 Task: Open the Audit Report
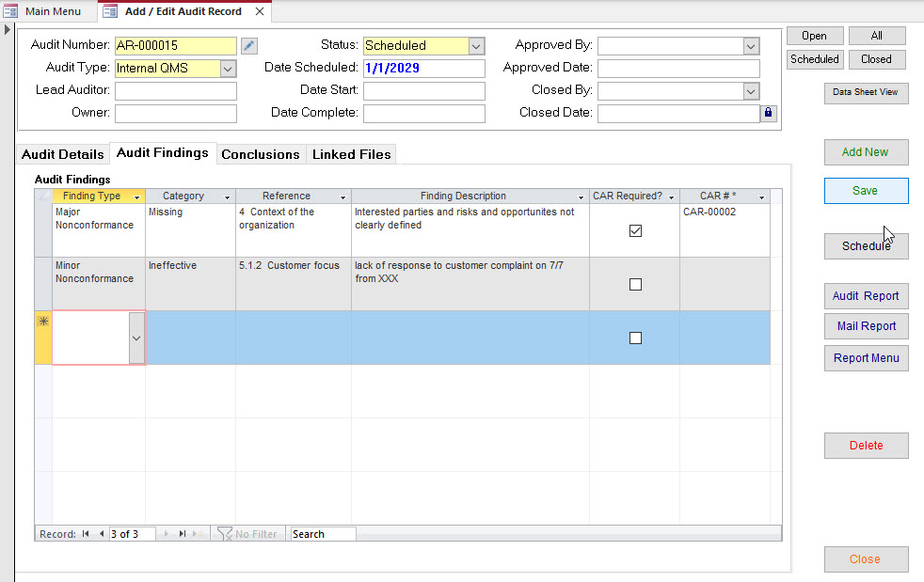[x=866, y=296]
